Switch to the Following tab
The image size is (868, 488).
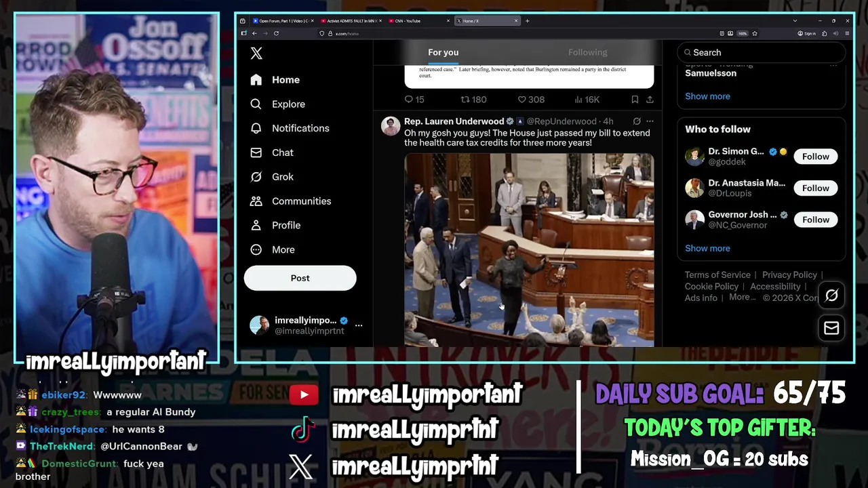(x=587, y=52)
